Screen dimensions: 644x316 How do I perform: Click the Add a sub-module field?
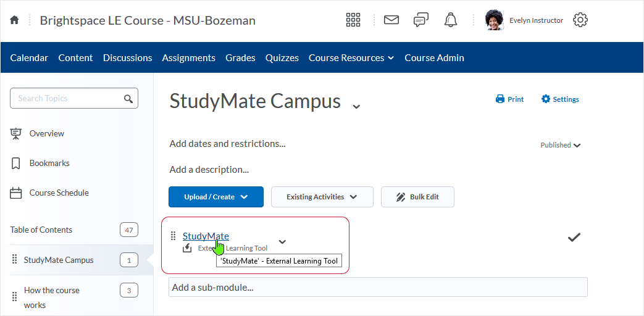(x=378, y=287)
